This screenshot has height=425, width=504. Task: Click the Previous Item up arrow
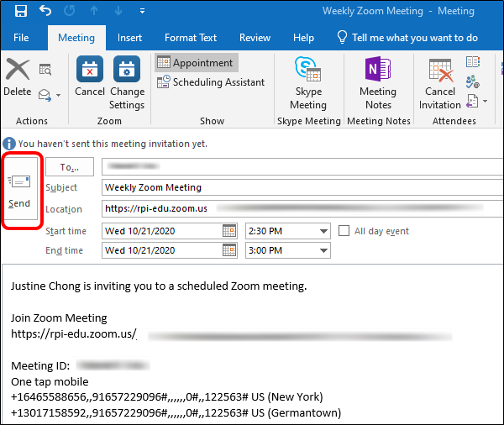(94, 11)
